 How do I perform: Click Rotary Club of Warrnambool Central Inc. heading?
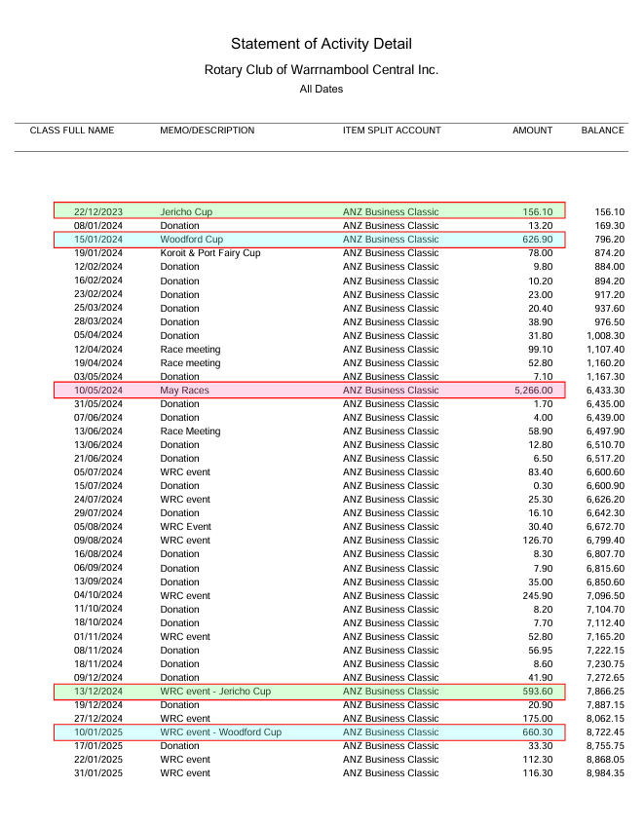[322, 70]
